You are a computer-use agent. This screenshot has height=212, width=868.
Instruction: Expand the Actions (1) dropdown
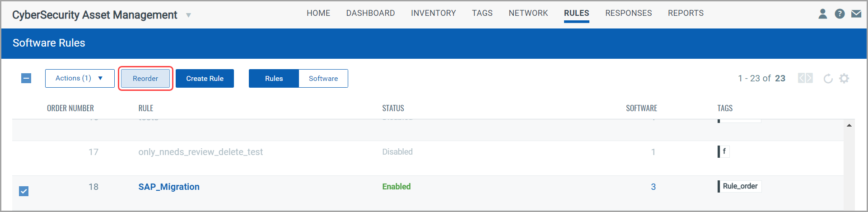(80, 78)
